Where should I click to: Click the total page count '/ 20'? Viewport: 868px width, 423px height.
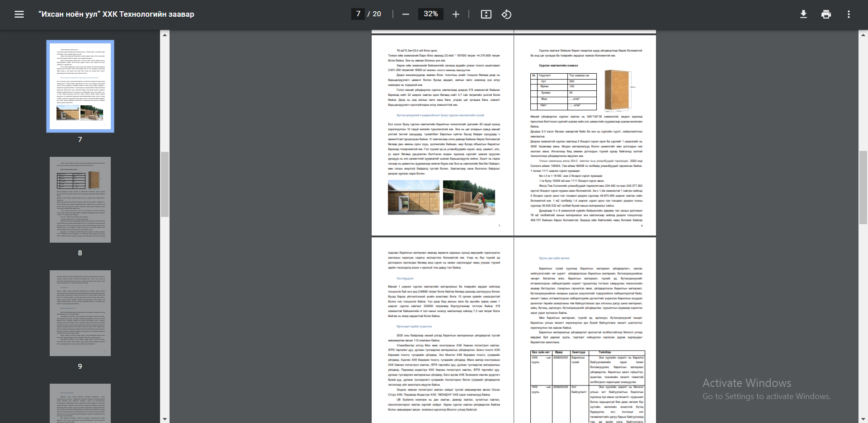(374, 14)
